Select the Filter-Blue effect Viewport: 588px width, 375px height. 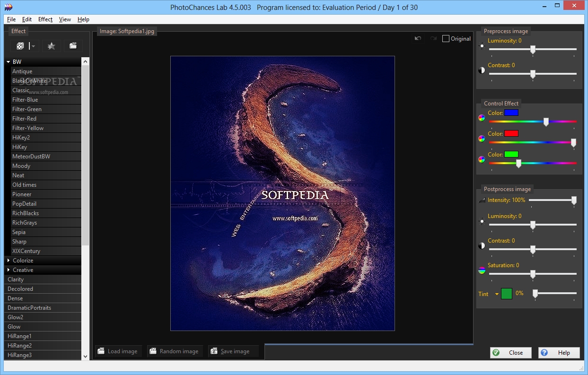click(46, 100)
